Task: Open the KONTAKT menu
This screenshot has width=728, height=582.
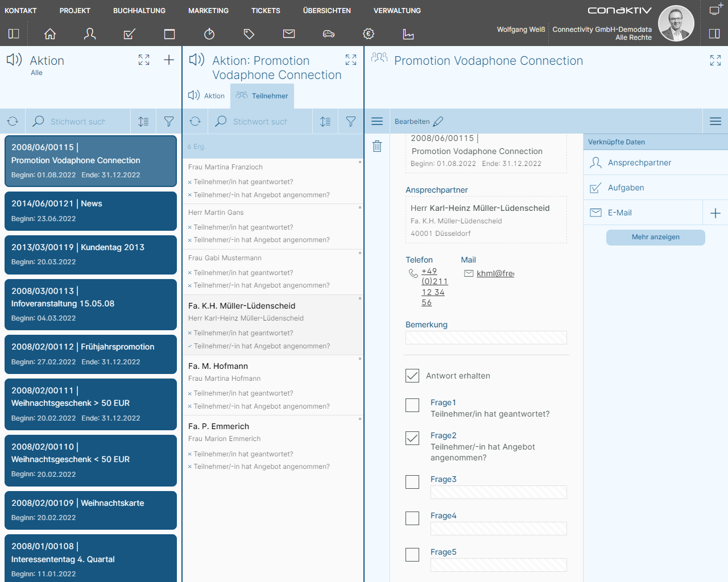Action: tap(20, 10)
